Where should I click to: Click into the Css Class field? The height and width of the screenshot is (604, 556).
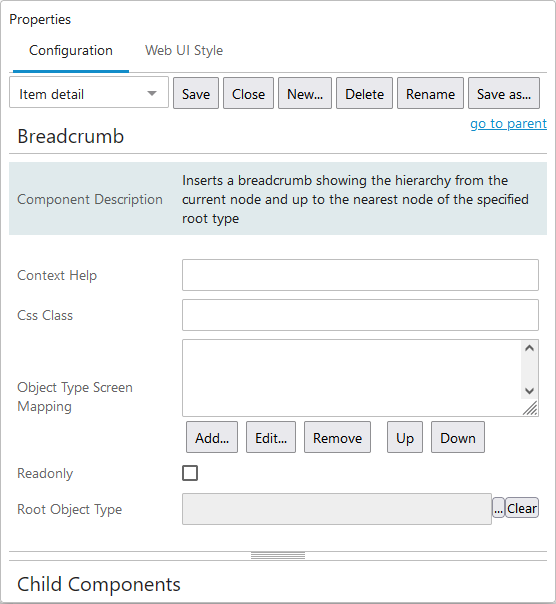point(360,315)
